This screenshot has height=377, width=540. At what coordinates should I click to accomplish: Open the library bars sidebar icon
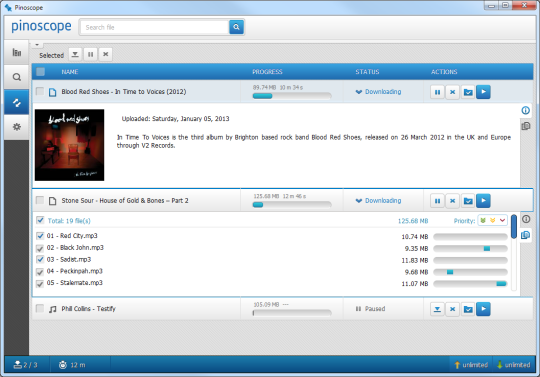click(17, 53)
